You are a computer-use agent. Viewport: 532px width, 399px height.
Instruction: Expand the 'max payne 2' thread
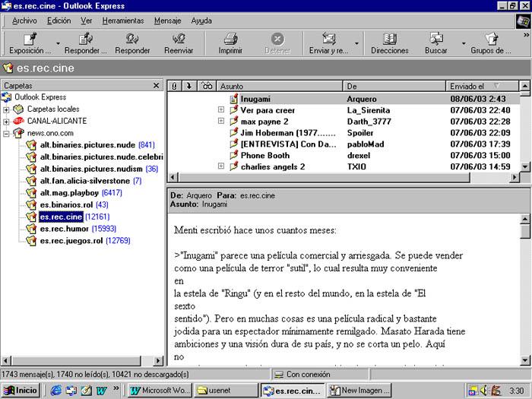(221, 121)
